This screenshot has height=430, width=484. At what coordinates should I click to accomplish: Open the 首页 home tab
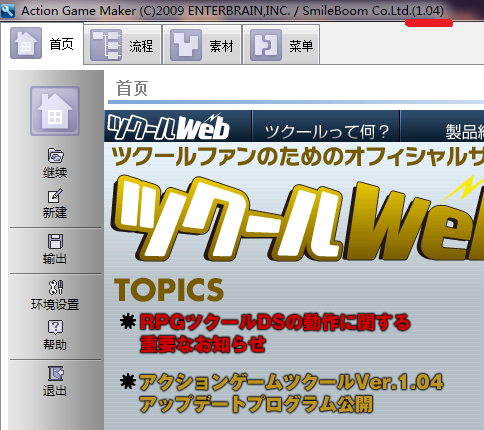point(42,43)
